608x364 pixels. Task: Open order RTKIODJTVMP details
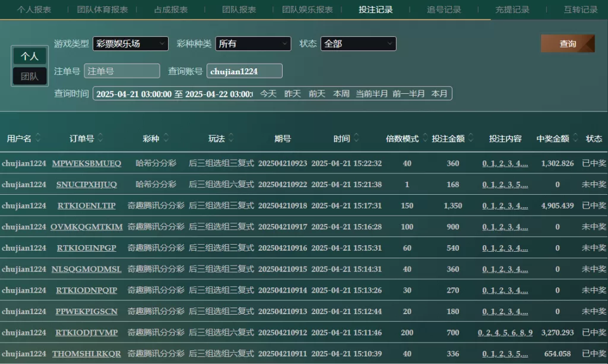87,332
